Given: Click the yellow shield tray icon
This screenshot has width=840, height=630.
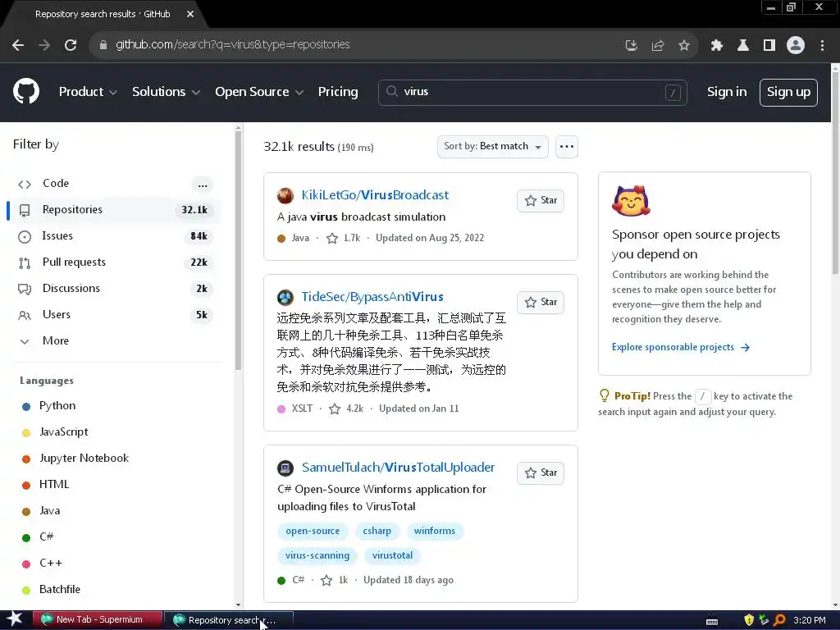Looking at the screenshot, I should pyautogui.click(x=749, y=620).
